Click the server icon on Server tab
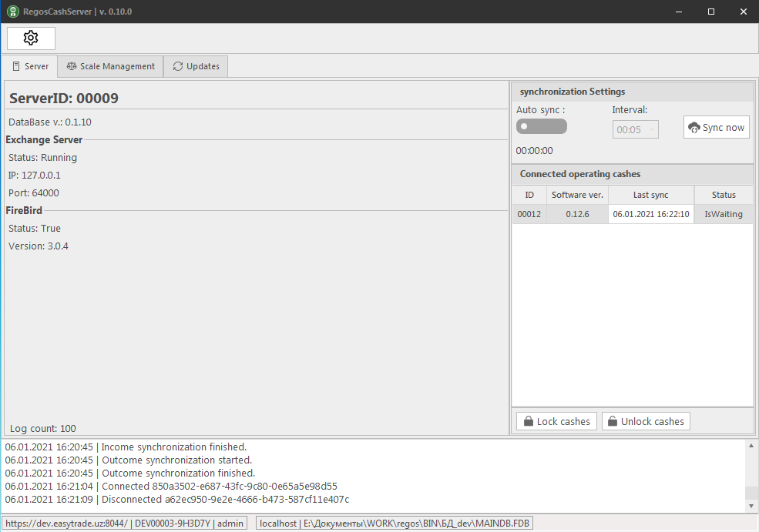The height and width of the screenshot is (532, 759). [16, 66]
